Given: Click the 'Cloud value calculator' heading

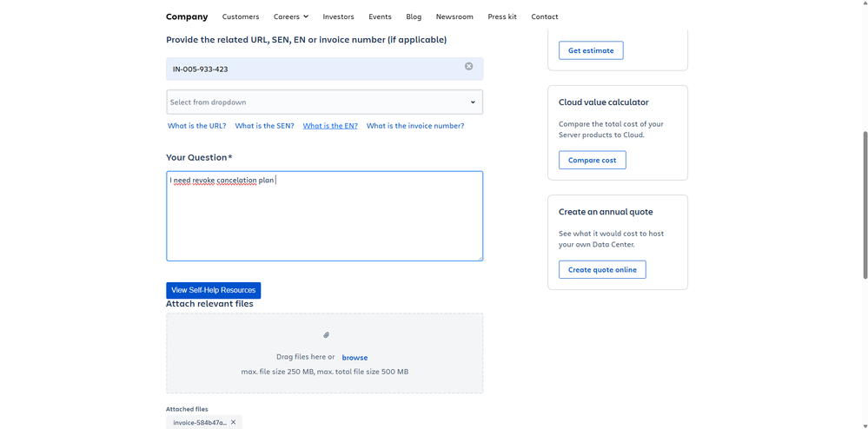Looking at the screenshot, I should coord(603,102).
